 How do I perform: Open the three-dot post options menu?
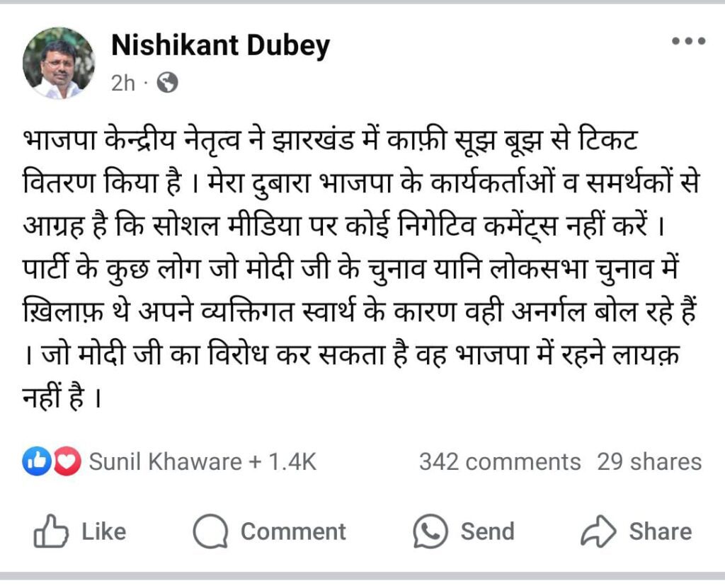pyautogui.click(x=688, y=42)
